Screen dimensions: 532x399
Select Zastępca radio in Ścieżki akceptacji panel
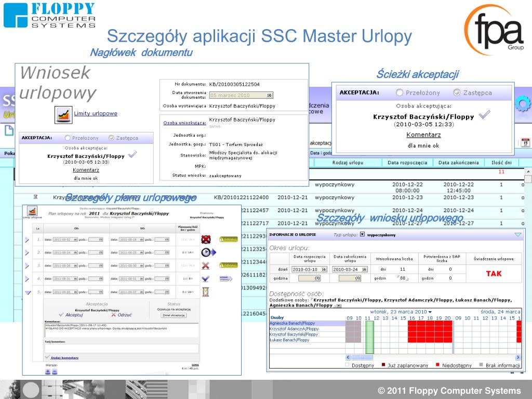[x=457, y=92]
